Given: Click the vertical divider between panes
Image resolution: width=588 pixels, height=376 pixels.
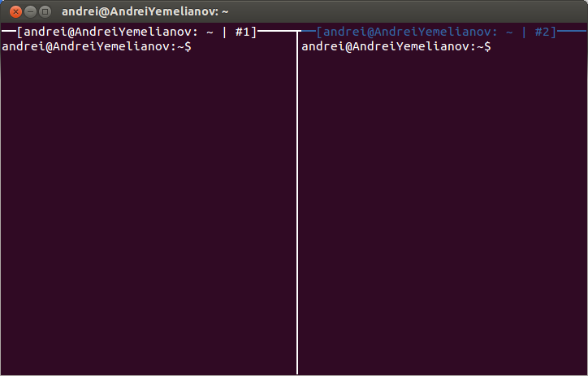Looking at the screenshot, I should pyautogui.click(x=297, y=203).
